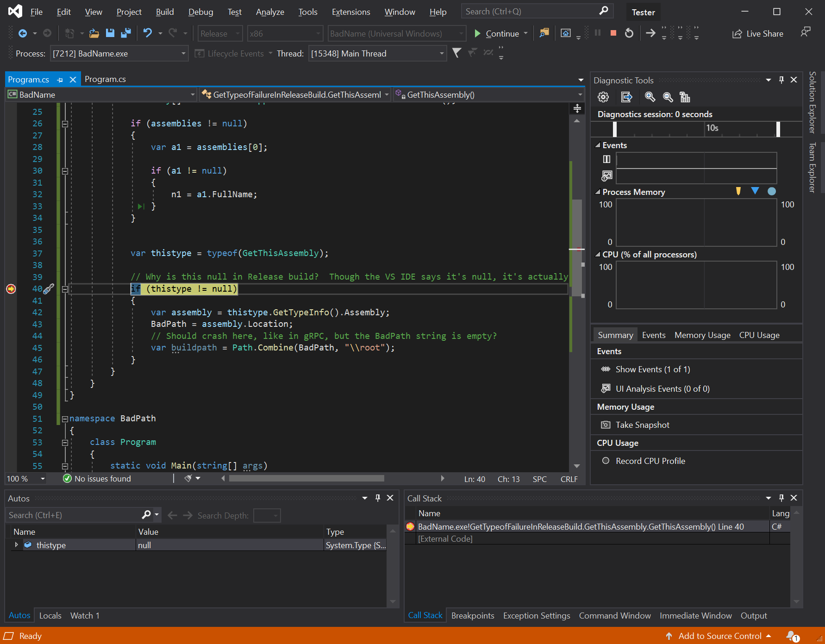This screenshot has width=825, height=644.
Task: Click the Undo arrow in toolbar
Action: click(147, 33)
